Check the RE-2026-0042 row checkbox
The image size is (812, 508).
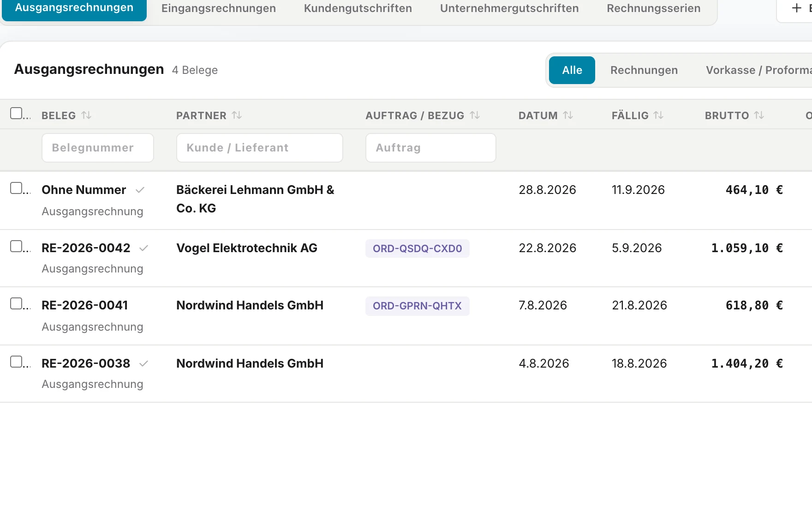tap(16, 246)
